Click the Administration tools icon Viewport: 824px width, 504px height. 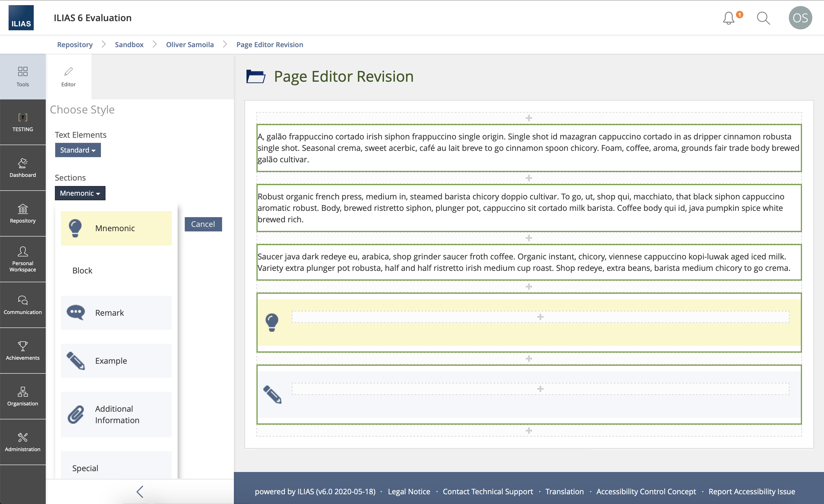[x=23, y=442]
